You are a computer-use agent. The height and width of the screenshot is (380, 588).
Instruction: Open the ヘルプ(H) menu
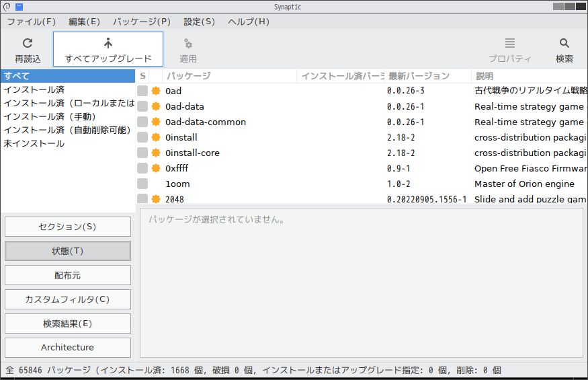tap(249, 22)
